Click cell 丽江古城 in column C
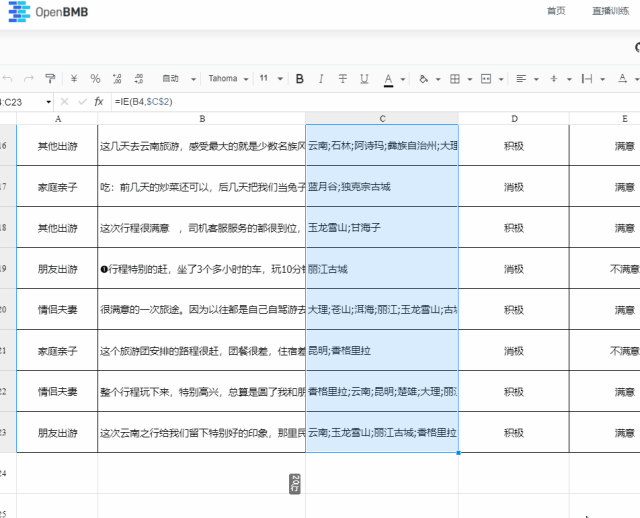 (x=382, y=269)
